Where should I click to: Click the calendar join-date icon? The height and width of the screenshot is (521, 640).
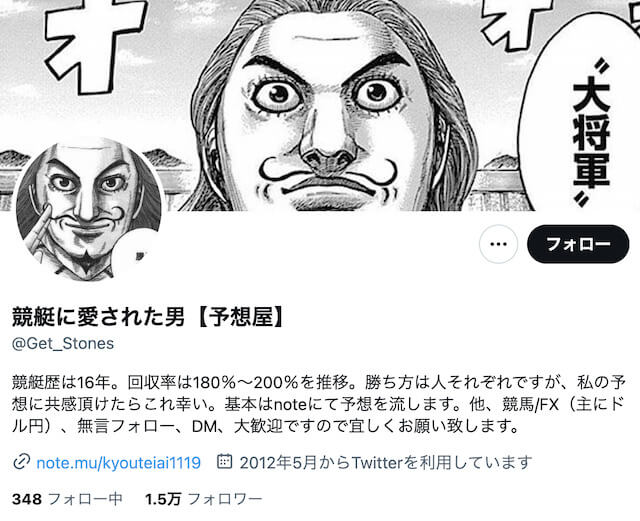click(224, 461)
